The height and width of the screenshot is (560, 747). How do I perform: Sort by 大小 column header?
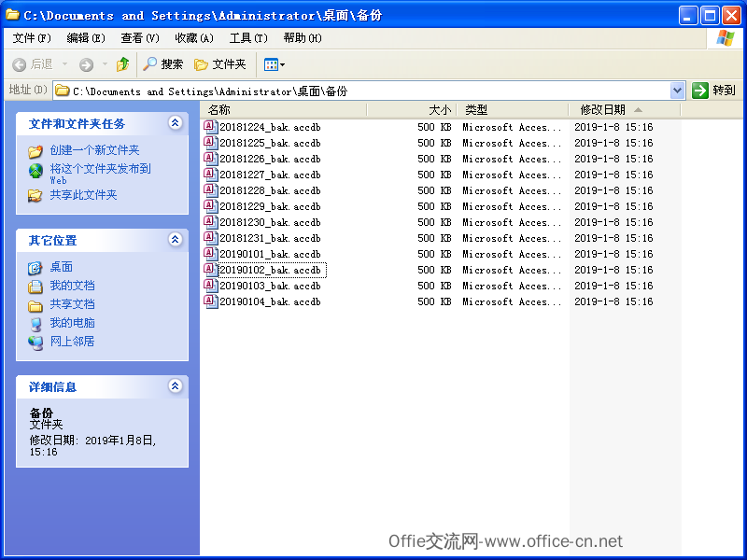(412, 110)
